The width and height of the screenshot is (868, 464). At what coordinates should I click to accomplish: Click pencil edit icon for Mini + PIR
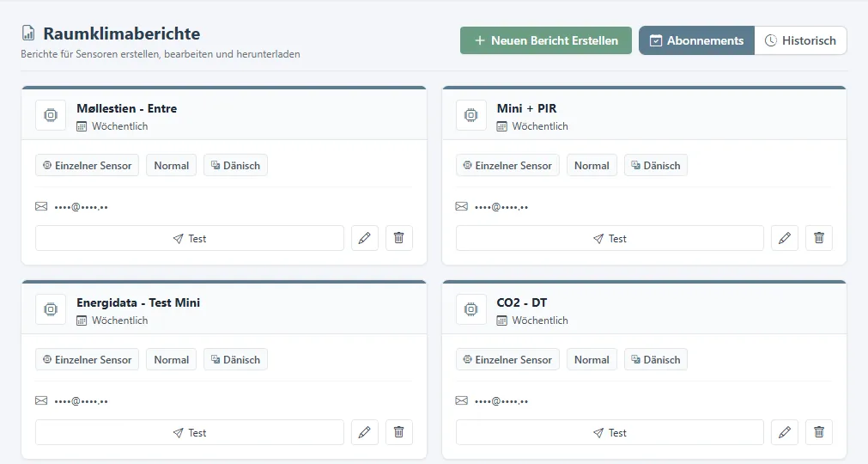785,238
